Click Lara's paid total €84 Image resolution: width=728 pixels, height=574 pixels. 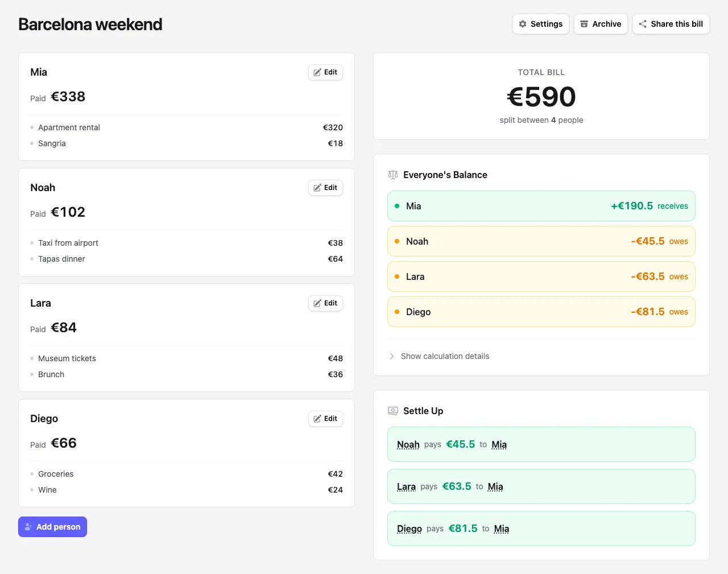tap(64, 328)
